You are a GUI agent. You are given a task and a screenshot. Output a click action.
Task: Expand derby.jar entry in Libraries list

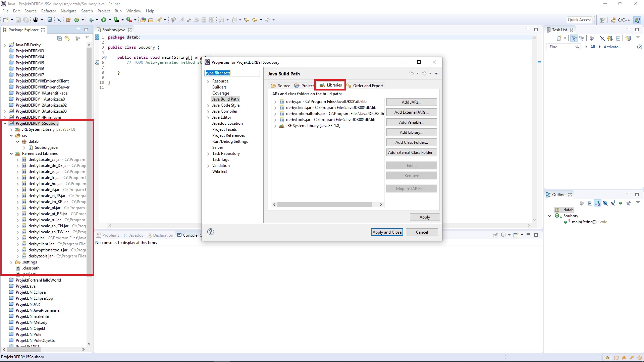pyautogui.click(x=275, y=102)
